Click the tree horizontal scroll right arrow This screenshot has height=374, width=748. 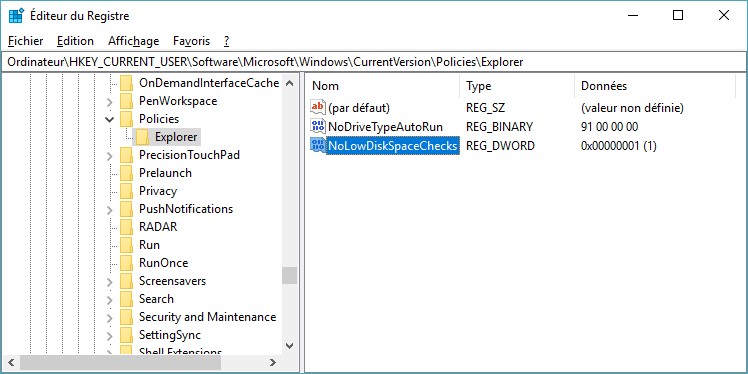tap(272, 362)
